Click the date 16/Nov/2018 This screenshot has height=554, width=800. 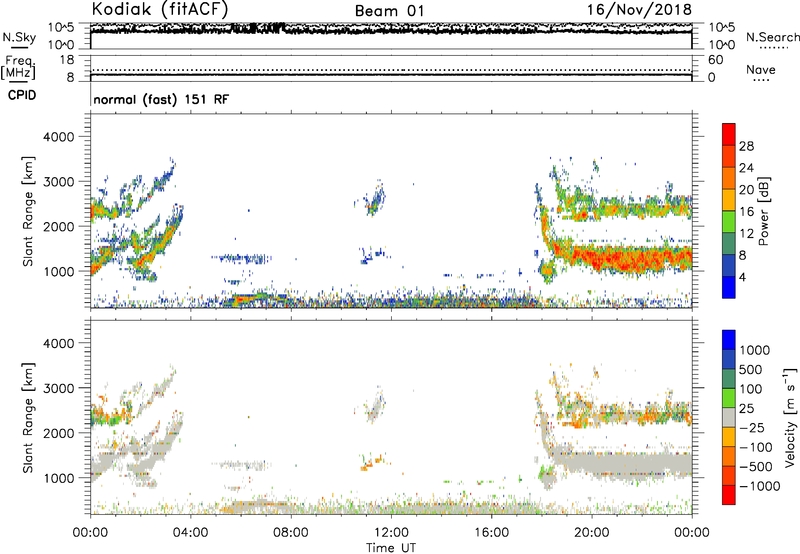pos(639,9)
